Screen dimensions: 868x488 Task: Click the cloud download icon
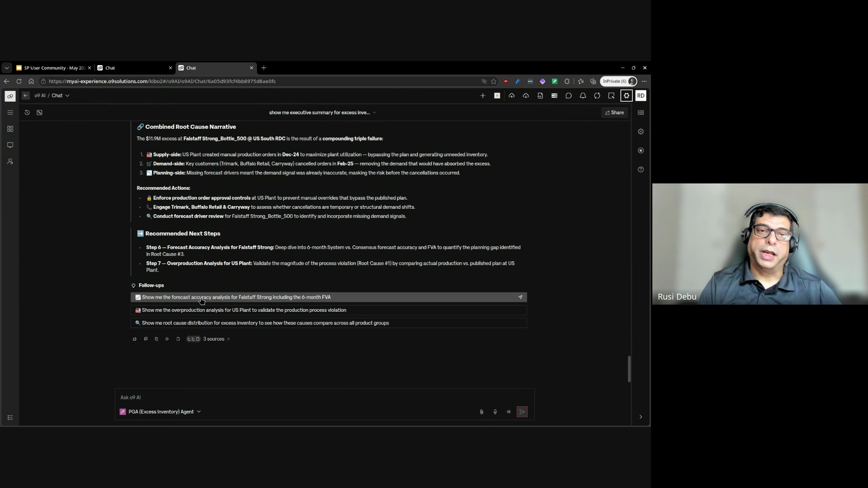[526, 96]
